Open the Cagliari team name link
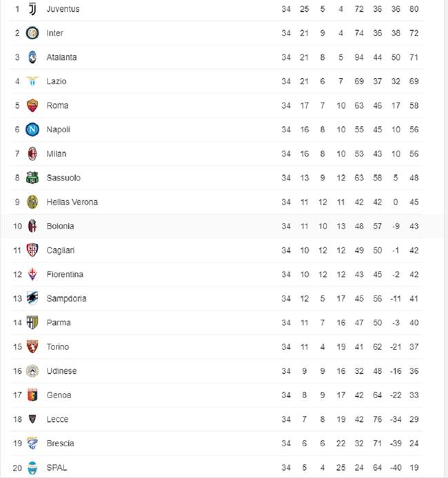Viewport: 448px width, 478px height. (60, 250)
